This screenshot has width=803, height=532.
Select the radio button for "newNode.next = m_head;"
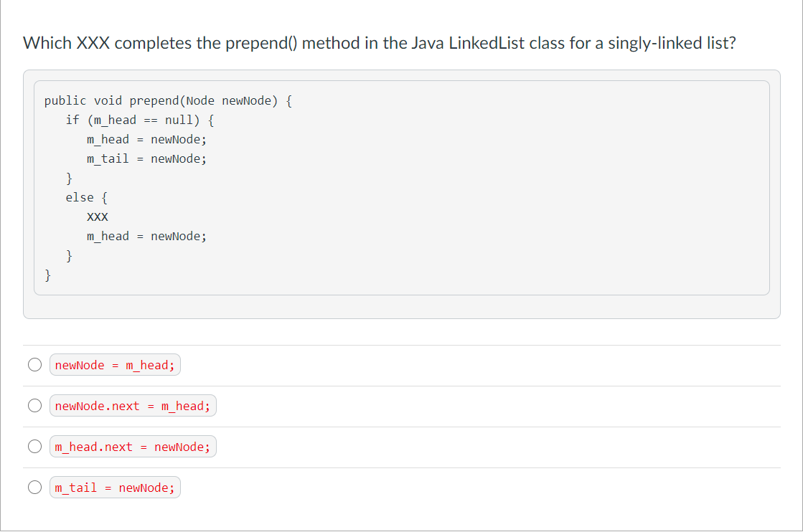click(34, 405)
